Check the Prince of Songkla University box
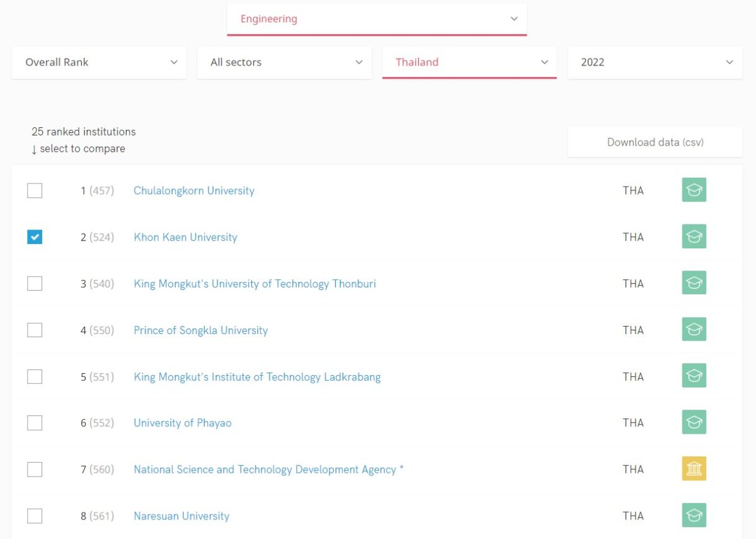Screen dimensions: 756x539 pyautogui.click(x=35, y=330)
